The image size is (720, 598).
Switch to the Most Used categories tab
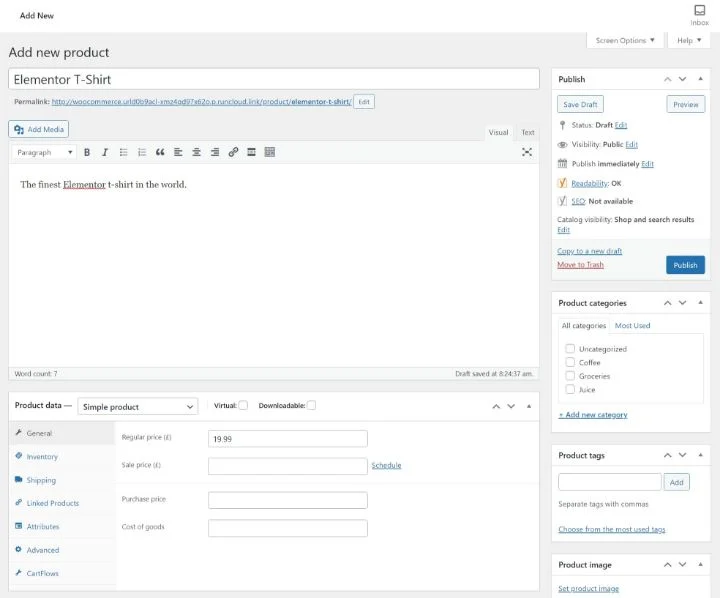pyautogui.click(x=632, y=326)
